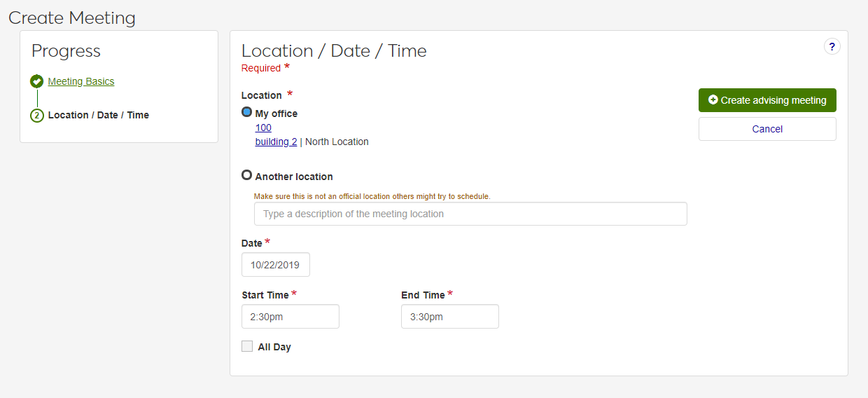Click the My office label text
Viewport: 868px width, 398px height.
click(x=276, y=114)
